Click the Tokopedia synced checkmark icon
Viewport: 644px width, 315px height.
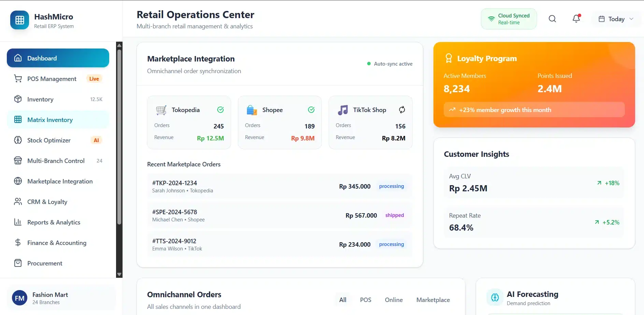point(220,110)
